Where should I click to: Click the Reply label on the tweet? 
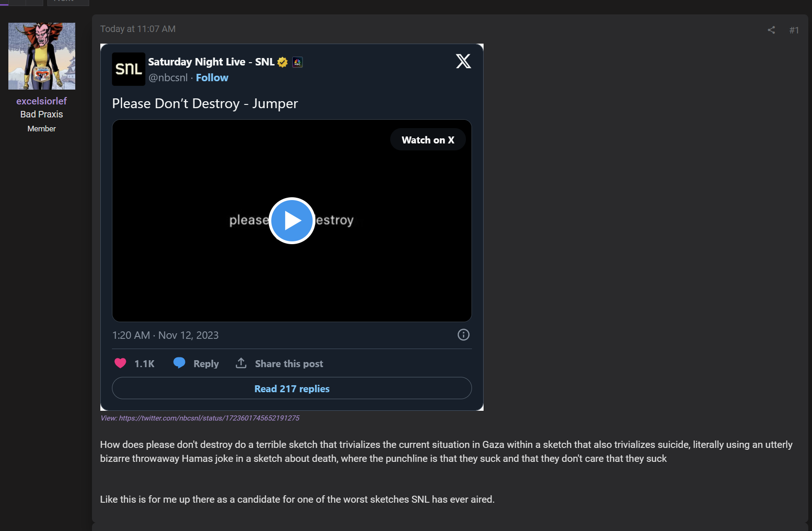click(206, 364)
